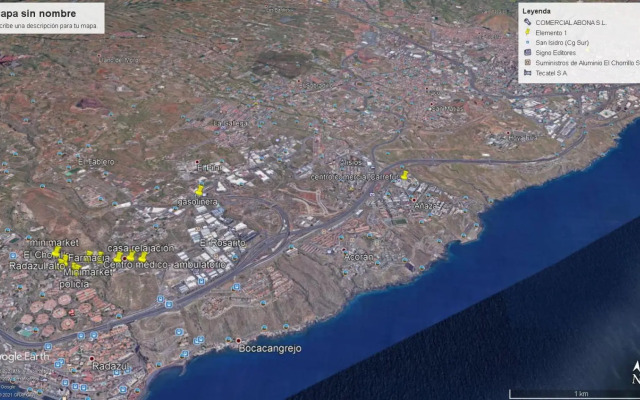Click the 'casa relajación' placemark label
Viewport: 640px width, 400px height.
[140, 247]
